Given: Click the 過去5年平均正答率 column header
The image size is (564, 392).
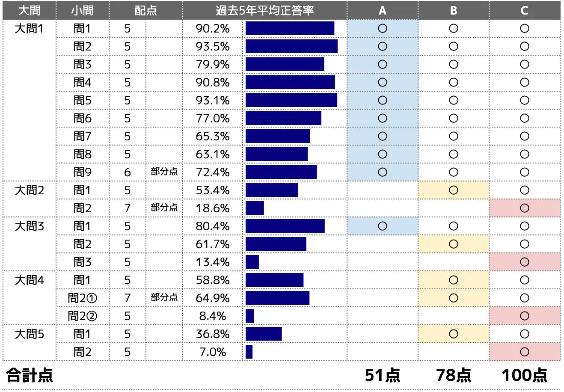Looking at the screenshot, I should 265,11.
